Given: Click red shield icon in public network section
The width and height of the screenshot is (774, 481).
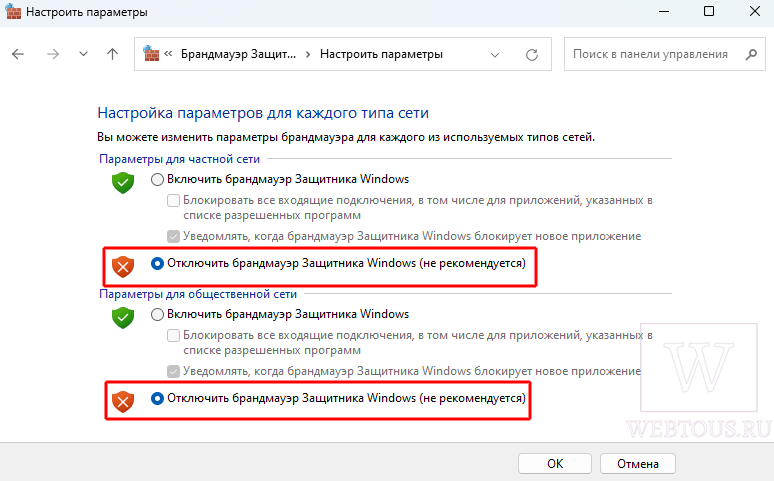Looking at the screenshot, I should pyautogui.click(x=123, y=401).
